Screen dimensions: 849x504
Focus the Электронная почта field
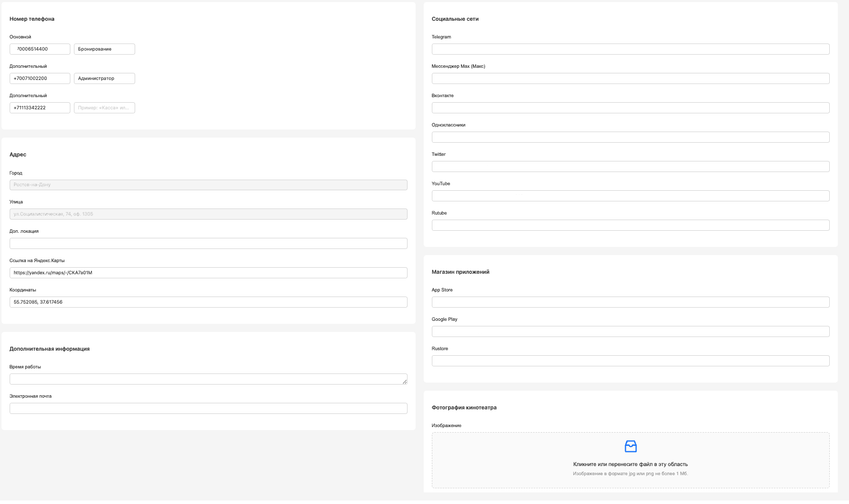pos(208,408)
